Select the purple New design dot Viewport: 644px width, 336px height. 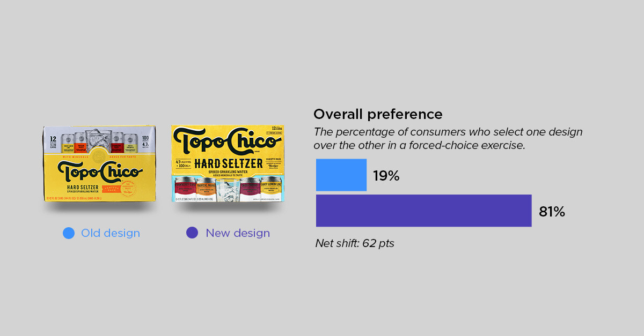click(192, 233)
